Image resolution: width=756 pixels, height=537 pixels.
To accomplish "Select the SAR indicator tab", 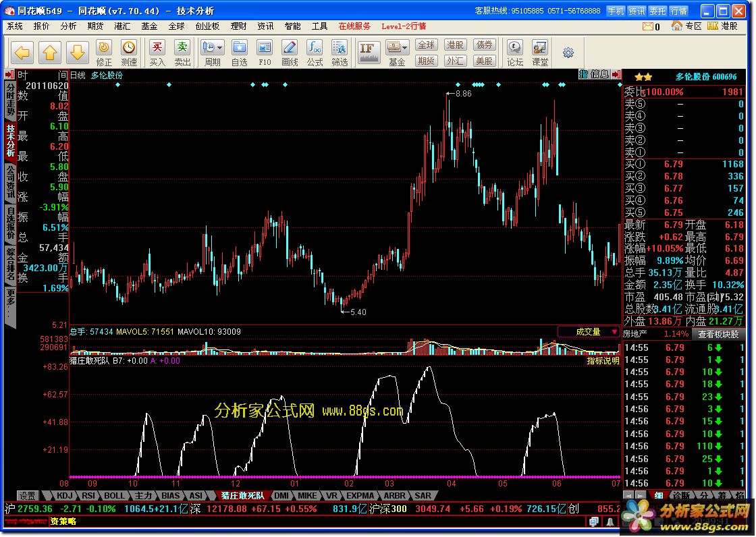I will [x=423, y=496].
